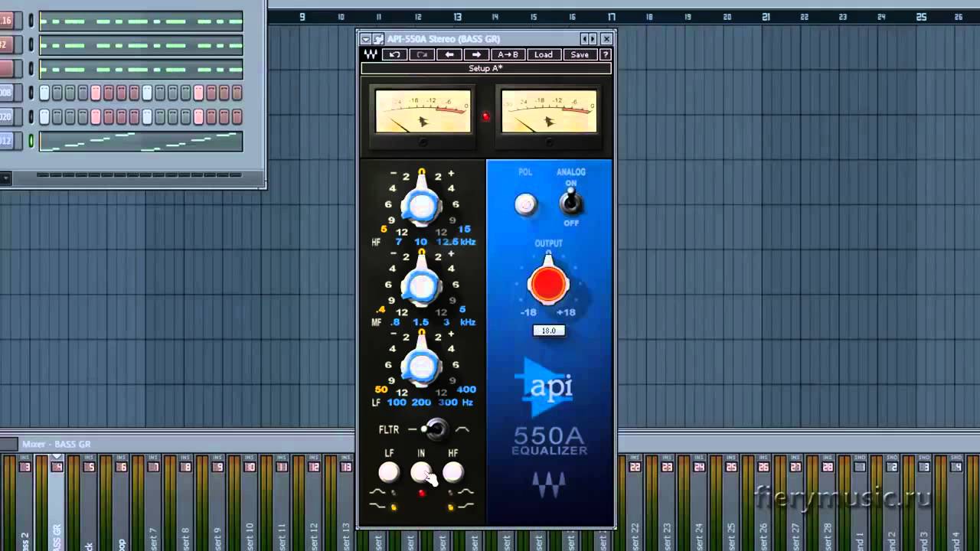Click bar 13 on playlist timeline ruler
The image size is (980, 551).
[x=457, y=17]
